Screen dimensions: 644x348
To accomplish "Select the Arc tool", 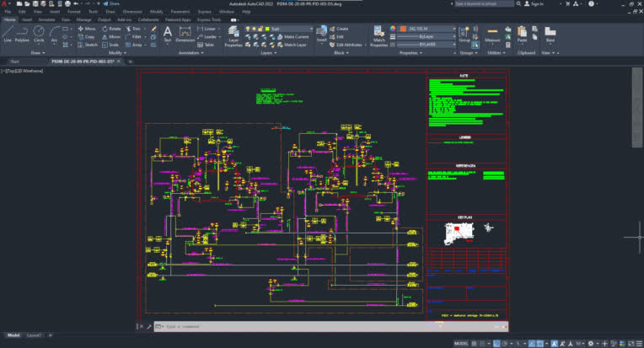I will pyautogui.click(x=54, y=34).
